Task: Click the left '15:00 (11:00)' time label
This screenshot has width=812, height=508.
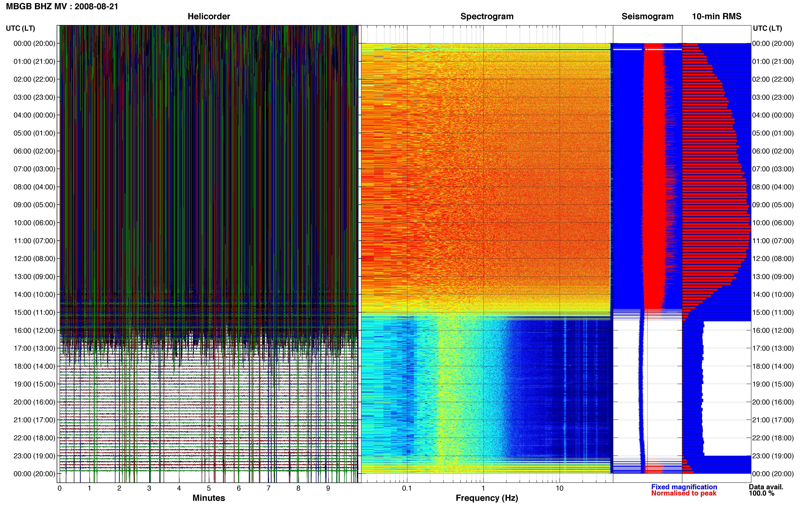Action: 34,312
